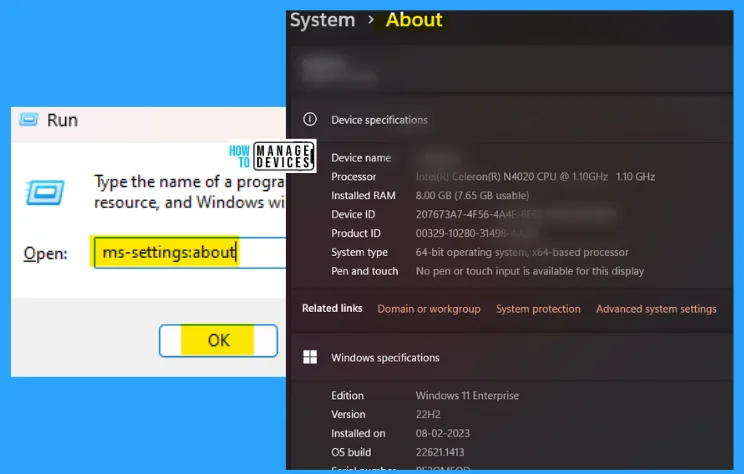The height and width of the screenshot is (474, 744).
Task: Click the large Run program icon
Action: tap(45, 192)
